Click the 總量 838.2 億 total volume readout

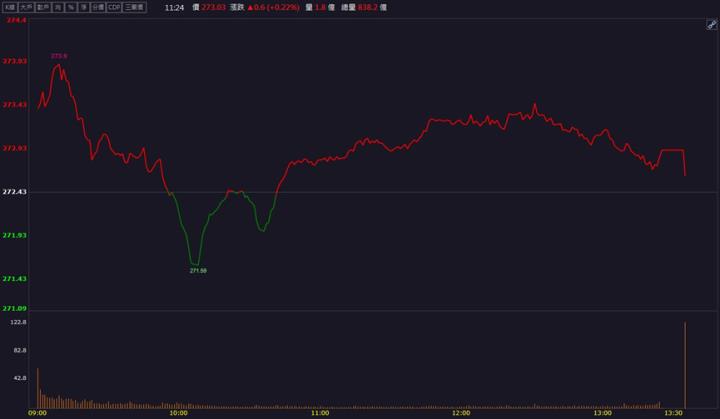364,7
